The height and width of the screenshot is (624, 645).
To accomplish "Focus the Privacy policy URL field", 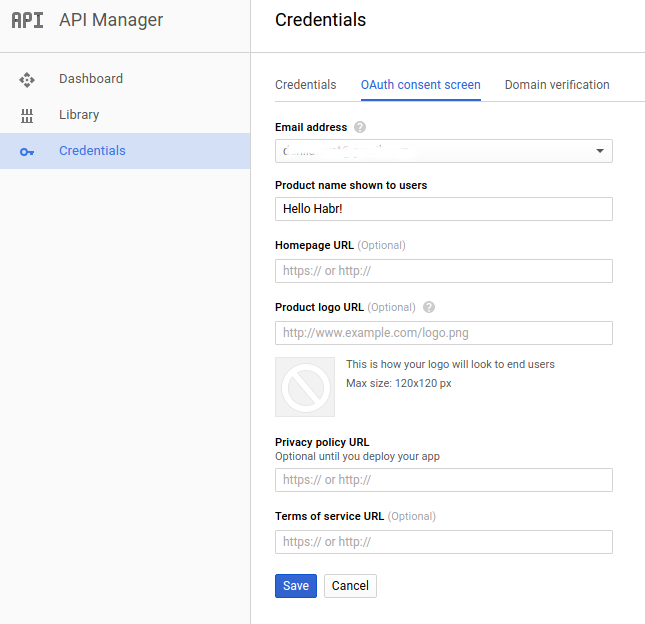I will coord(443,480).
